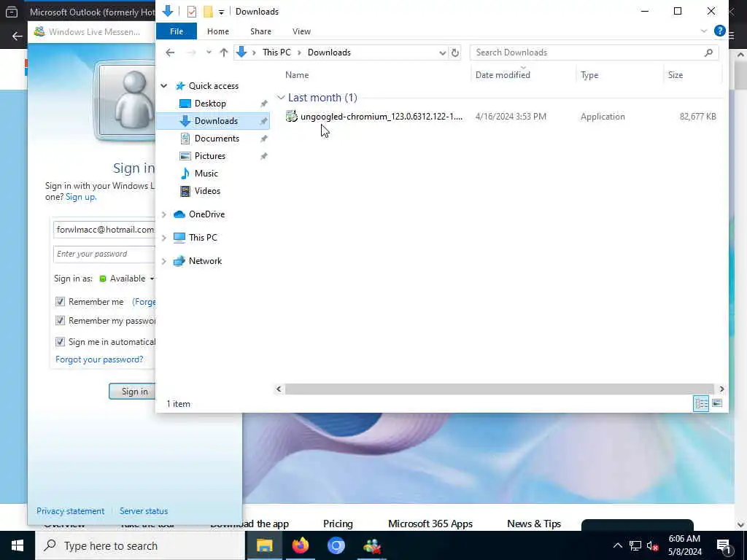
Task: Open the Windows Start menu
Action: pyautogui.click(x=18, y=545)
